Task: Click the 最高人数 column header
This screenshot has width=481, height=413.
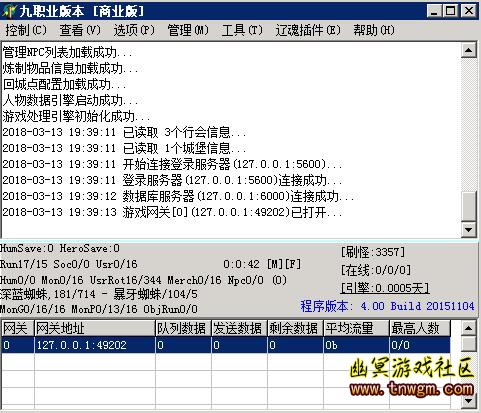Action: (x=420, y=328)
